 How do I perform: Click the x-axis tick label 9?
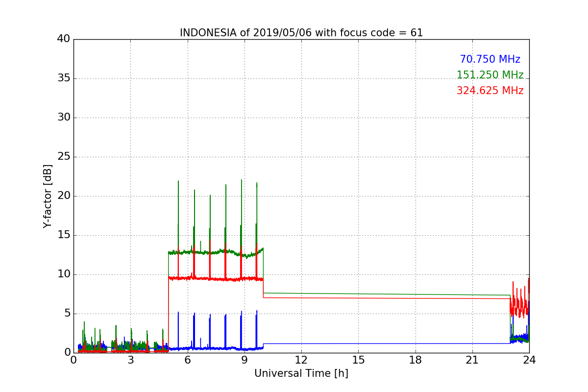[245, 360]
